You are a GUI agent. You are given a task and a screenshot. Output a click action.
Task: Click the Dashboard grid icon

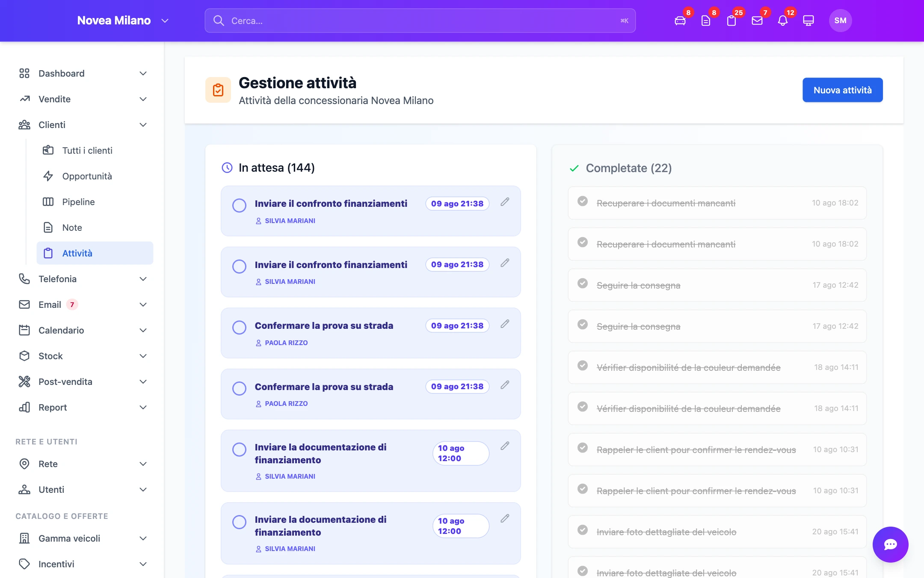coord(24,73)
